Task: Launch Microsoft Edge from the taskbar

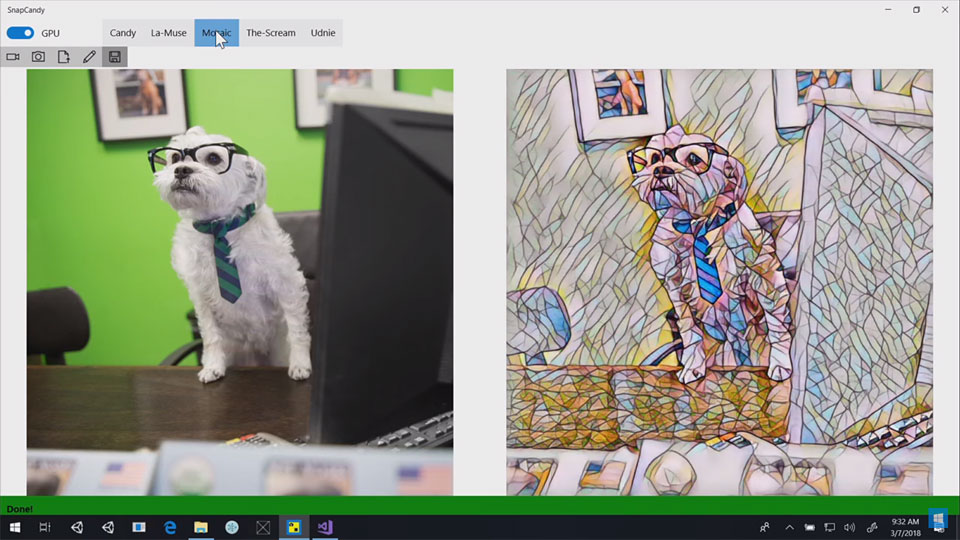Action: [x=170, y=527]
